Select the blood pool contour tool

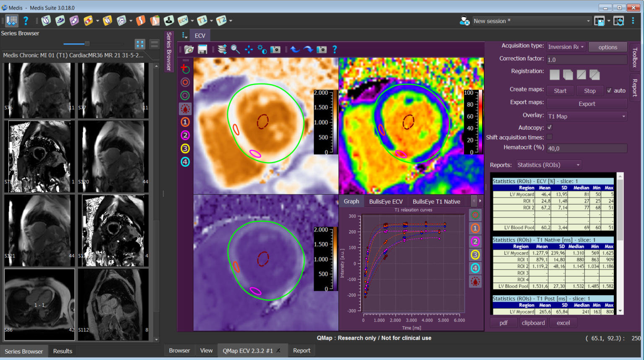point(185,109)
